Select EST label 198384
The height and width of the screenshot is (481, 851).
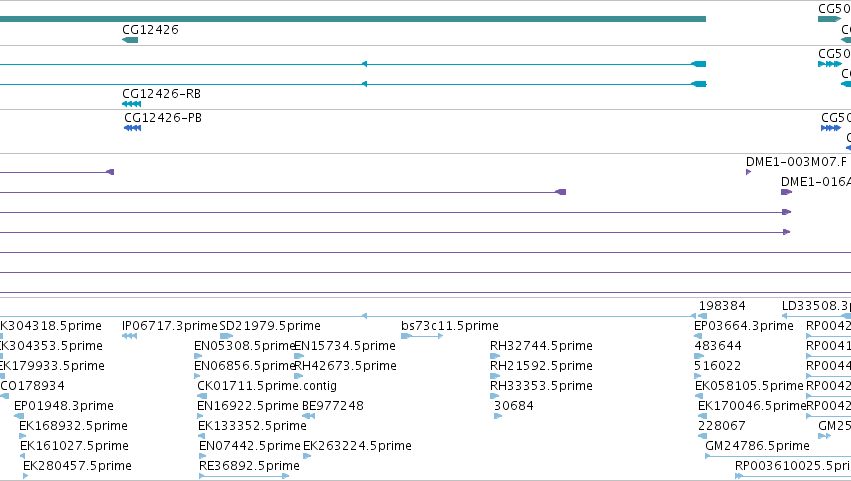coord(722,306)
